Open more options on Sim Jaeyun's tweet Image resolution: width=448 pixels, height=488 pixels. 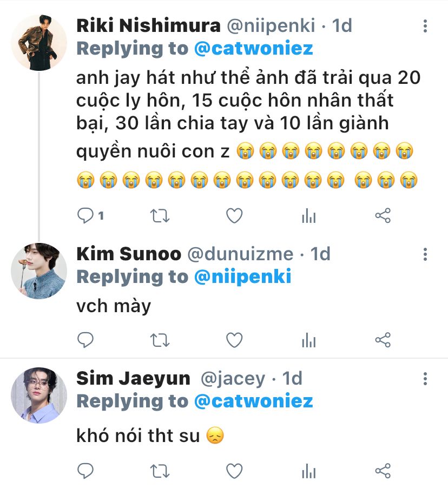pyautogui.click(x=426, y=378)
